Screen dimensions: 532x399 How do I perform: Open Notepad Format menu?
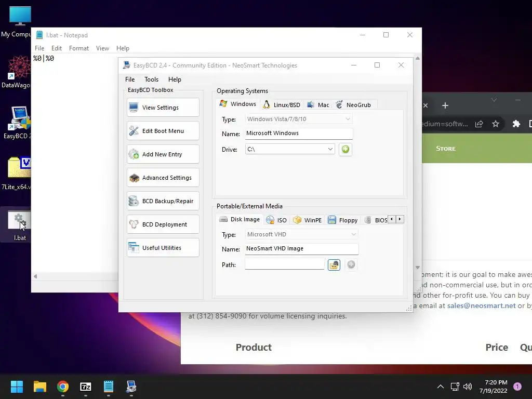click(79, 48)
